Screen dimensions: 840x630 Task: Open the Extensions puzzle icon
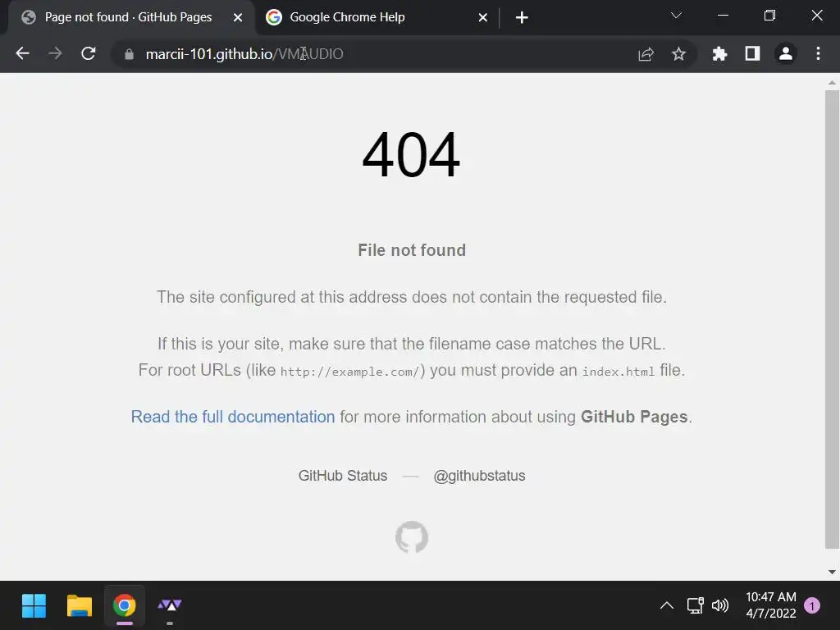point(719,53)
